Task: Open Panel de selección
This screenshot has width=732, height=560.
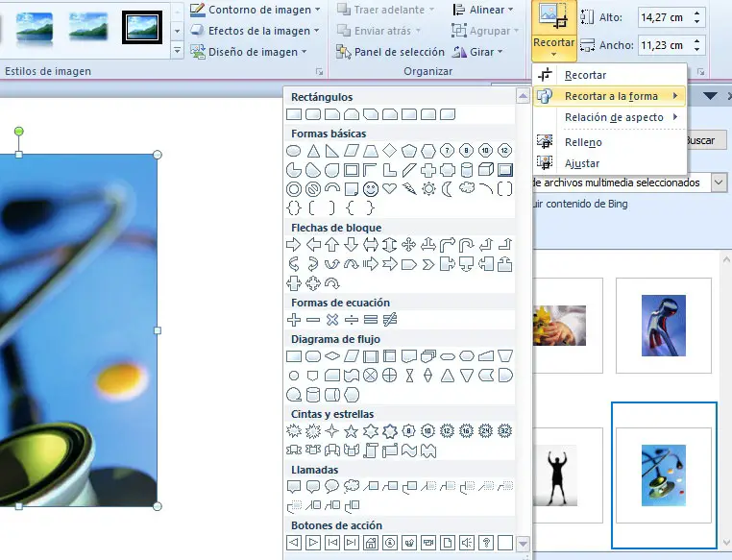Action: pos(390,52)
